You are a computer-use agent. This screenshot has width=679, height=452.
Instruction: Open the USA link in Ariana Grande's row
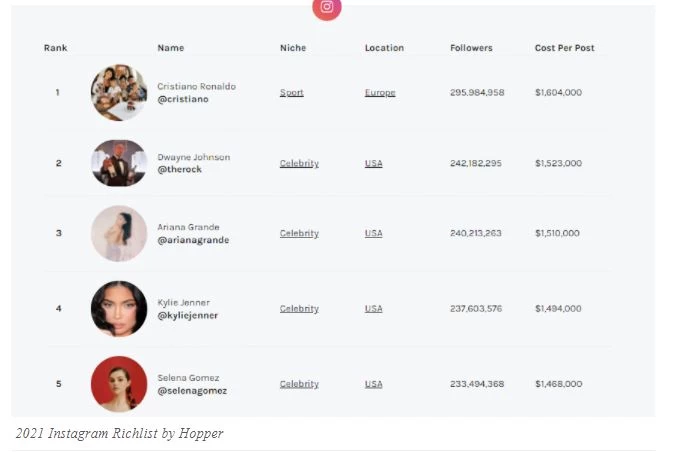373,233
